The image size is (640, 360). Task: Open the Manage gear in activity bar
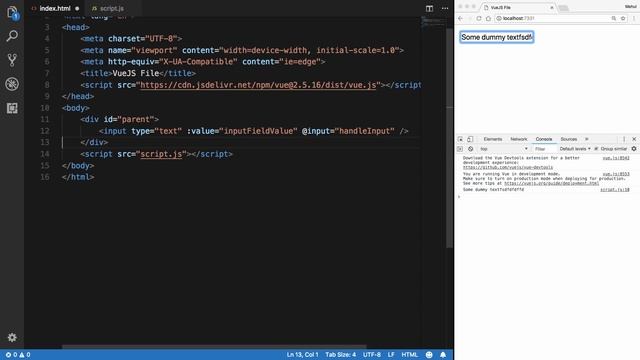pos(12,338)
